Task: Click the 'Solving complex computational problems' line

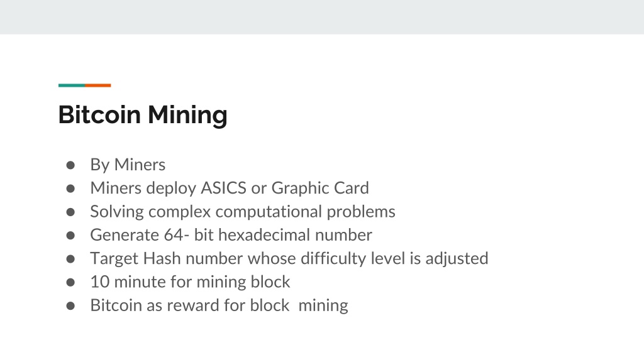Action: (243, 212)
